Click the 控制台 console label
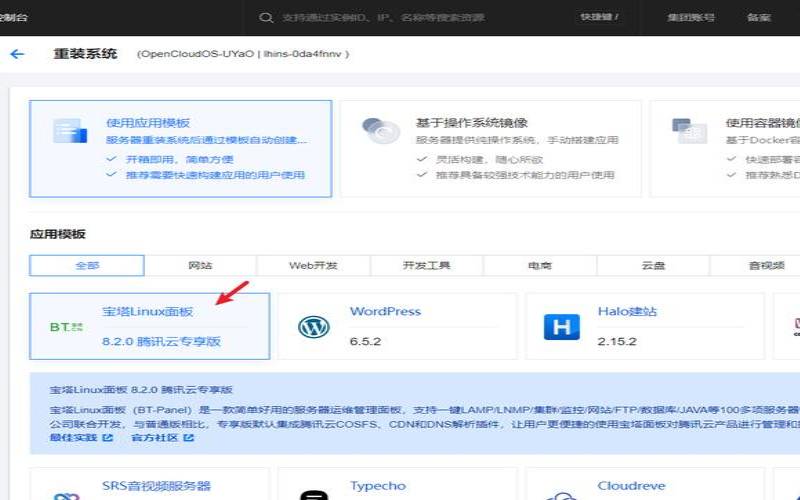This screenshot has height=500, width=800. pyautogui.click(x=13, y=17)
